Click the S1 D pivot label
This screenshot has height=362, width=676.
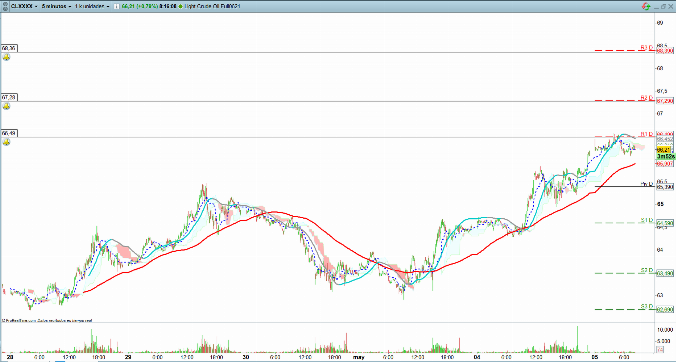(x=647, y=220)
